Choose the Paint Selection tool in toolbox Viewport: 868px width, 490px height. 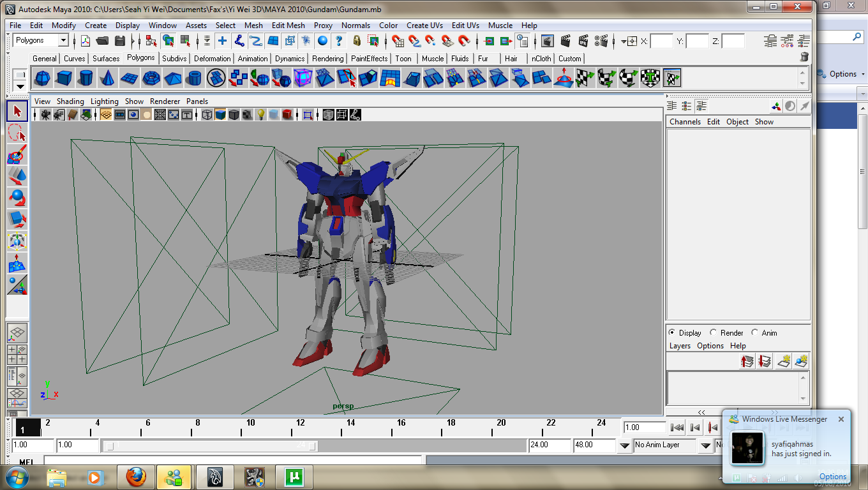[x=17, y=154]
